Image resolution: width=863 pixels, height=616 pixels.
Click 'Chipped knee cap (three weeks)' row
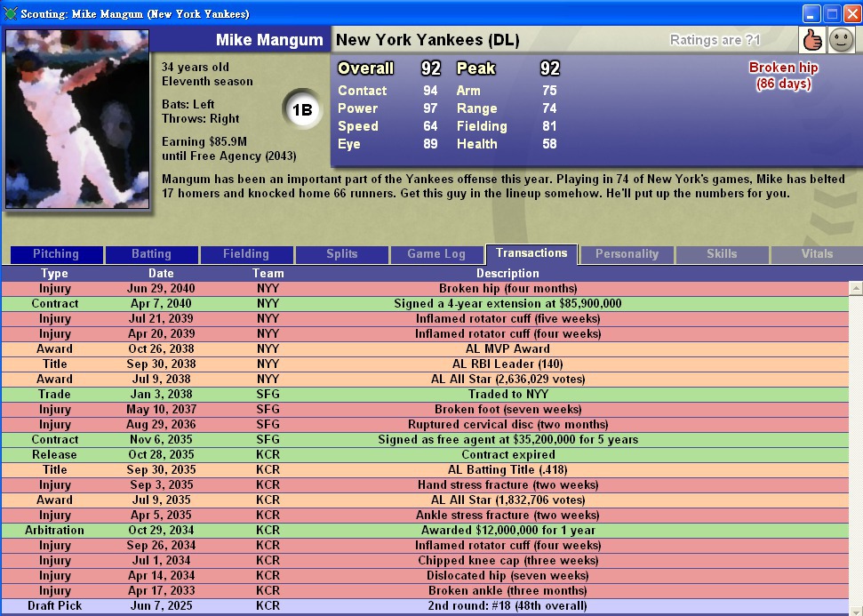pos(425,561)
